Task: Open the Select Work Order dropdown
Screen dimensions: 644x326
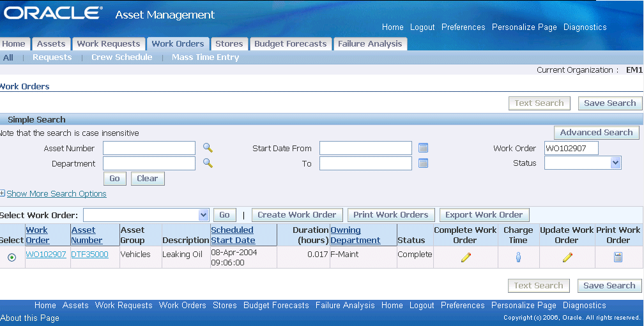Action: 146,215
